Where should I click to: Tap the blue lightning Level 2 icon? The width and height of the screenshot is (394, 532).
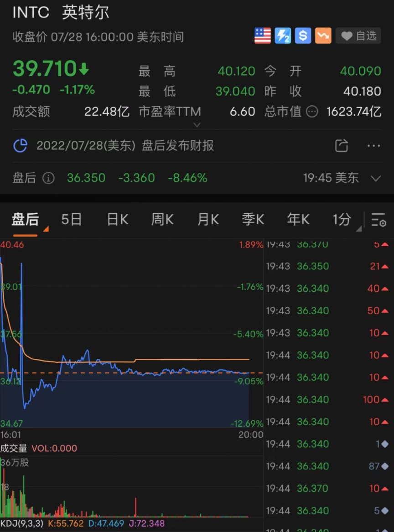pos(283,36)
